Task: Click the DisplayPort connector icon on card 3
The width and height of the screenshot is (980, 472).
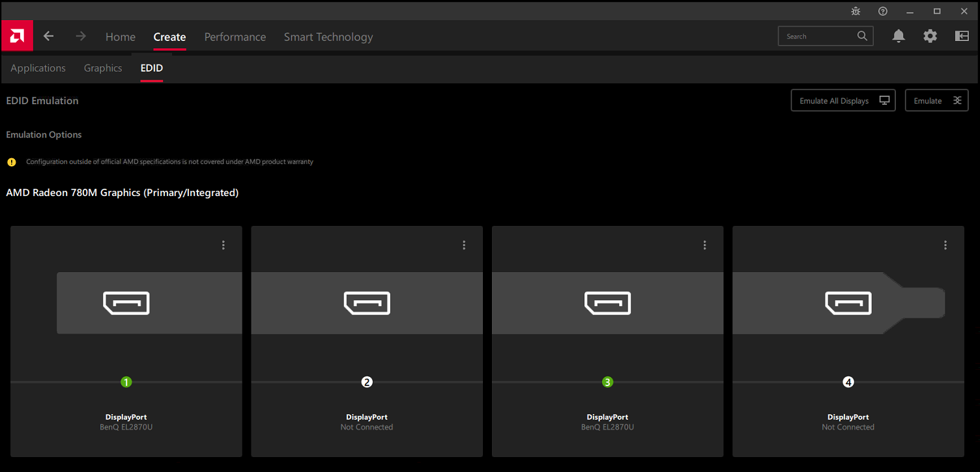Action: click(x=607, y=303)
